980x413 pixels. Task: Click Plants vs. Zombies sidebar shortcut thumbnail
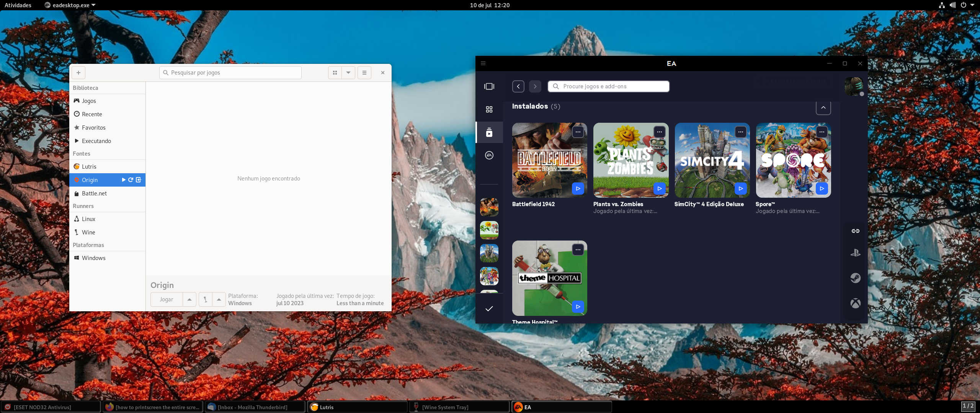click(x=489, y=230)
